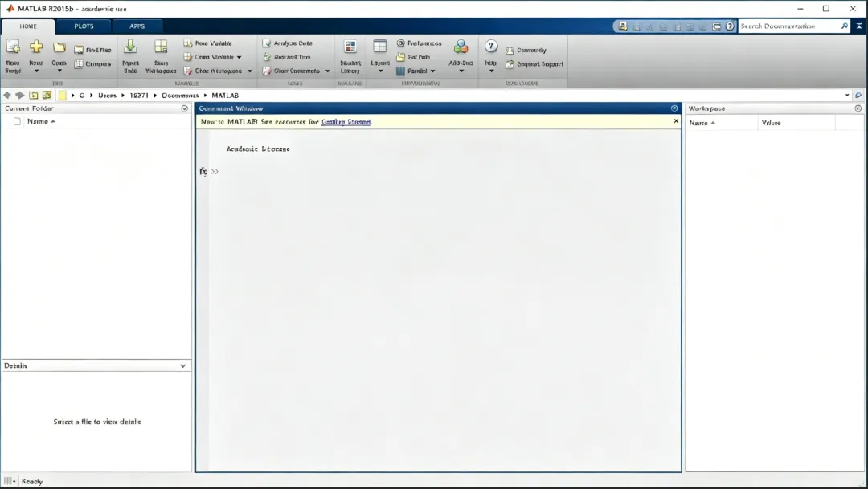This screenshot has width=868, height=489.
Task: Open the Clear Workspace dropdown arrow
Action: point(250,71)
